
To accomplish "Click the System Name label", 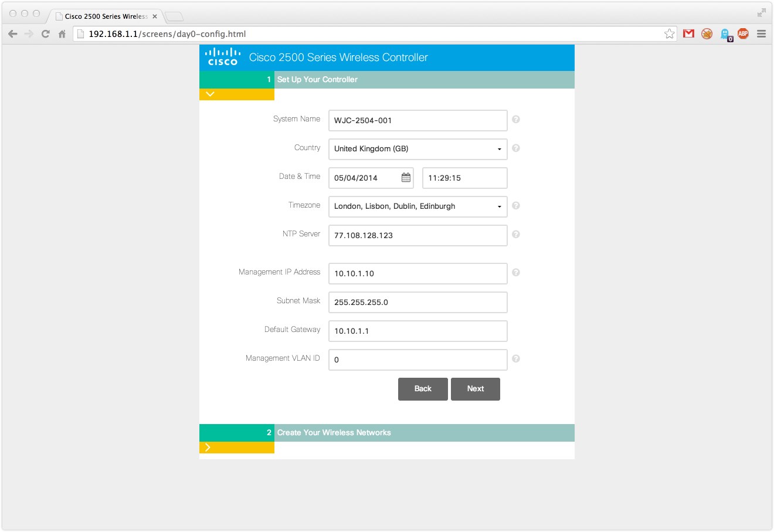I will (297, 119).
